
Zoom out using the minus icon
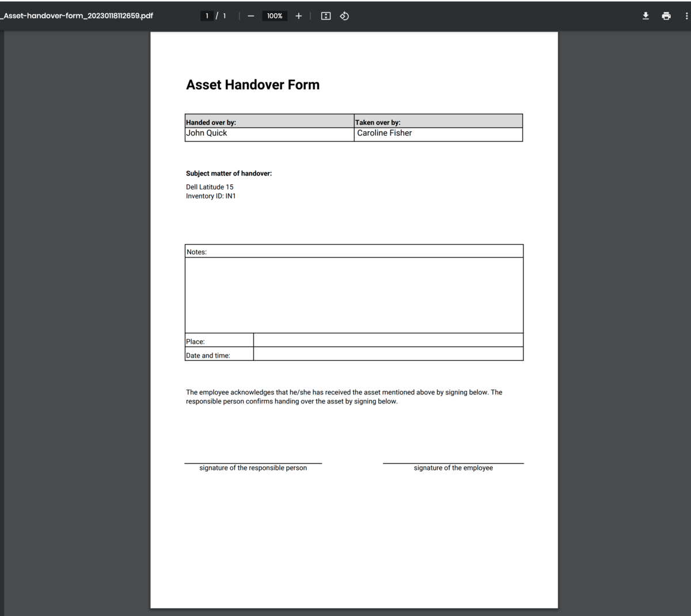(250, 16)
